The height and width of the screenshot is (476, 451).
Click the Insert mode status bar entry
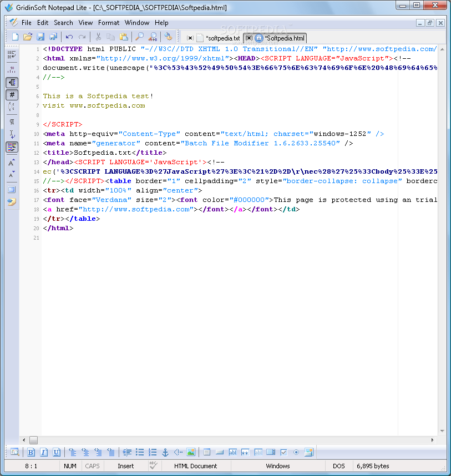point(126,466)
